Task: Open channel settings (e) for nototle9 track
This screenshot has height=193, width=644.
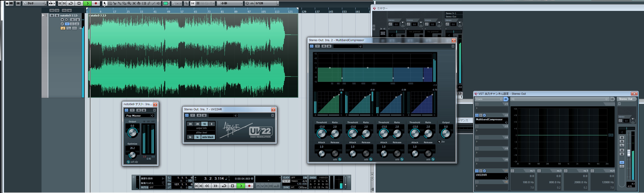Action: click(62, 24)
